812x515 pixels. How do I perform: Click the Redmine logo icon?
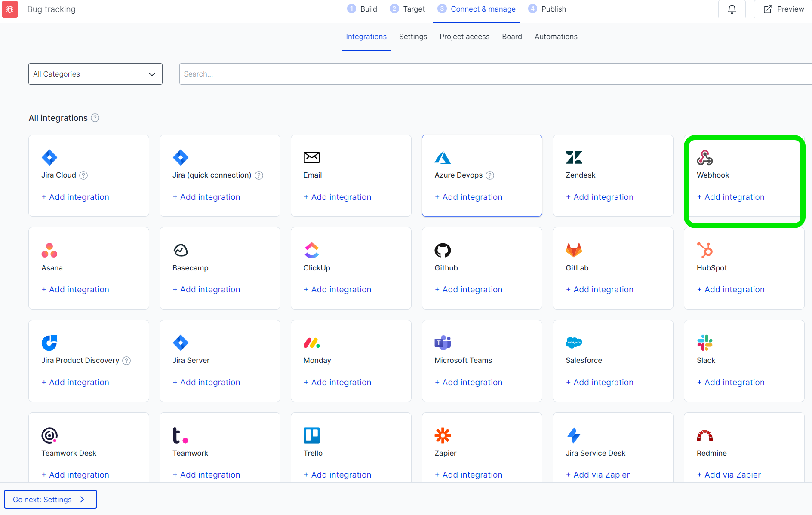click(705, 435)
